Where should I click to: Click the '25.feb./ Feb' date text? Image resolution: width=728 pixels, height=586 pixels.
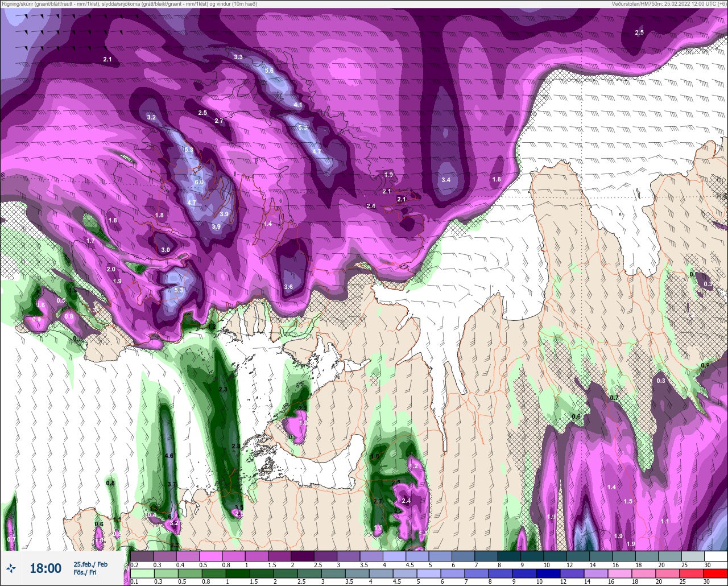pyautogui.click(x=90, y=564)
